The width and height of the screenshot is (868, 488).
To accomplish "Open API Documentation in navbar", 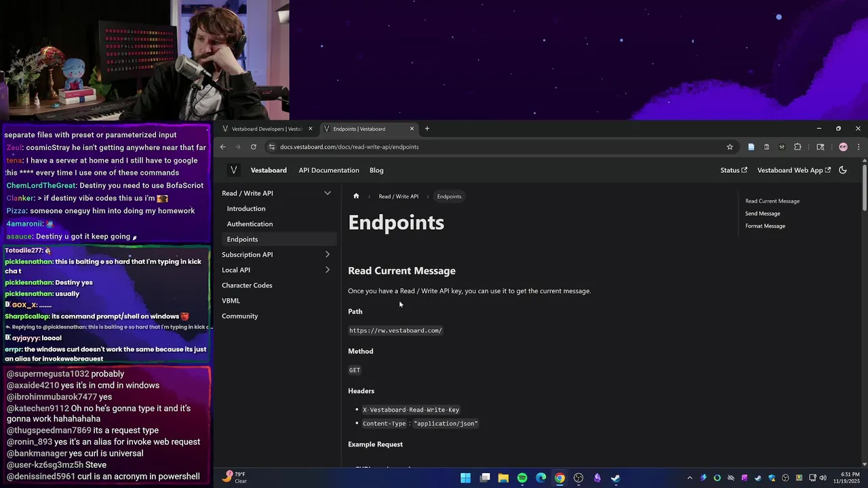I will click(329, 170).
